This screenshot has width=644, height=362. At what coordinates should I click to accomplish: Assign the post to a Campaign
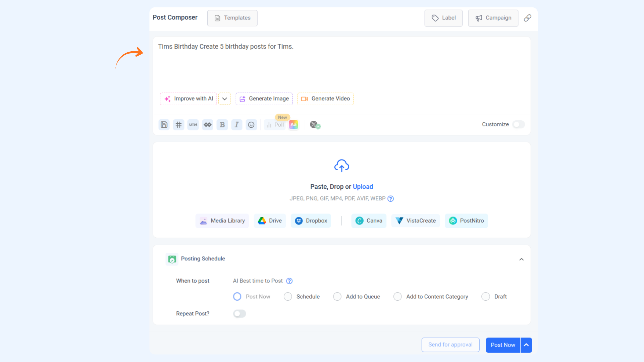(493, 18)
